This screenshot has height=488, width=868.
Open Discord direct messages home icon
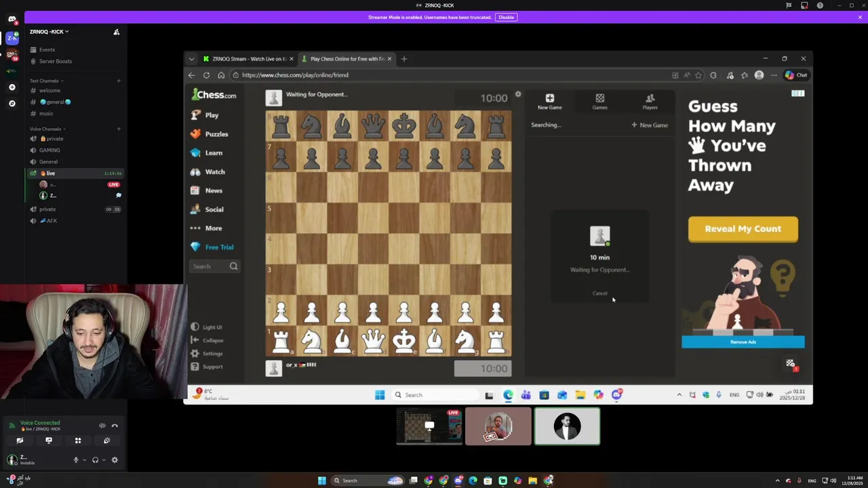click(x=12, y=20)
